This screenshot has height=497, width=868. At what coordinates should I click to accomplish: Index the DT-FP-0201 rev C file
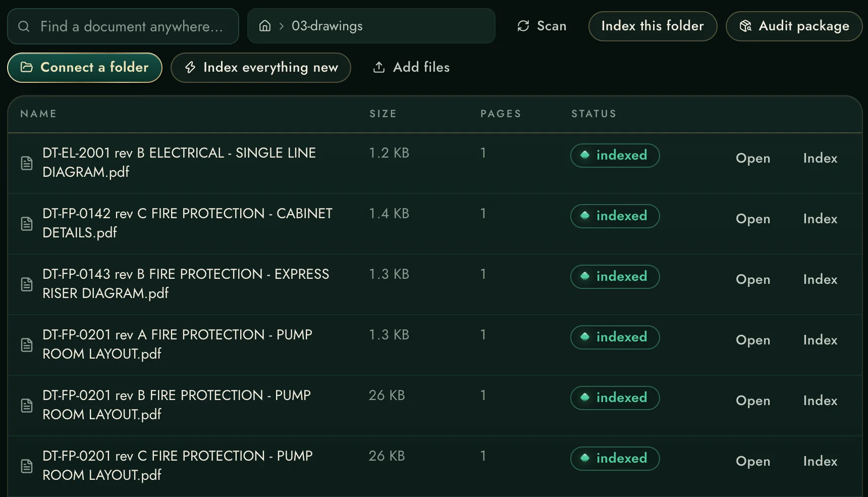click(820, 461)
